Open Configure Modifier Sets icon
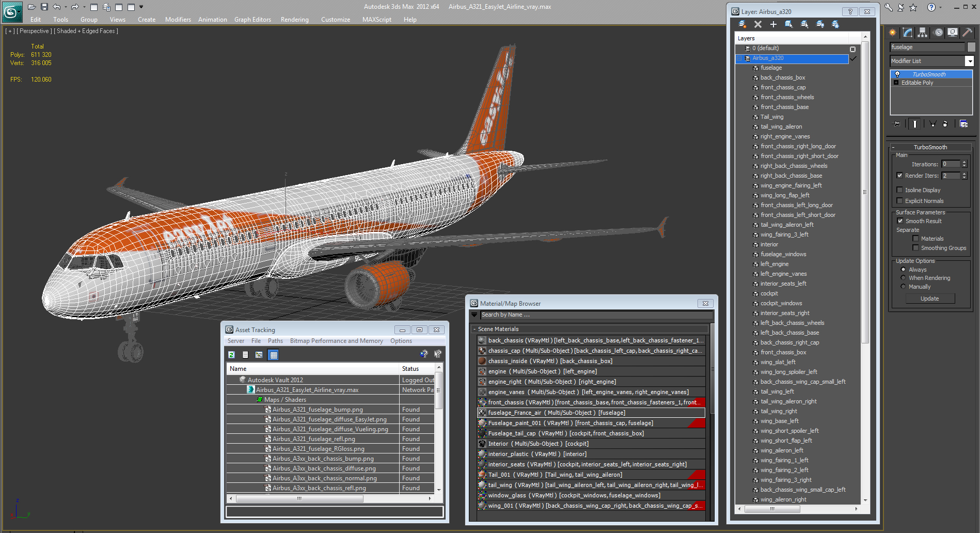Image resolution: width=980 pixels, height=533 pixels. coord(963,124)
